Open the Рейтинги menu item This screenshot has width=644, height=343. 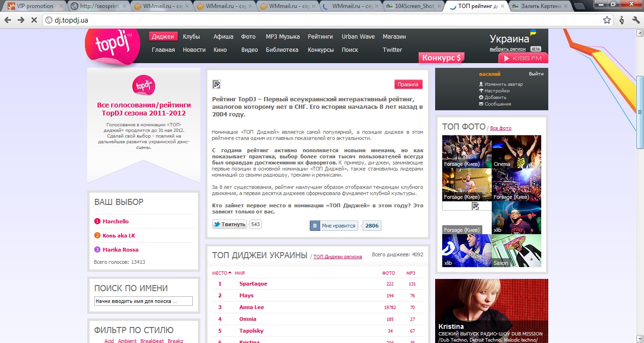[321, 37]
